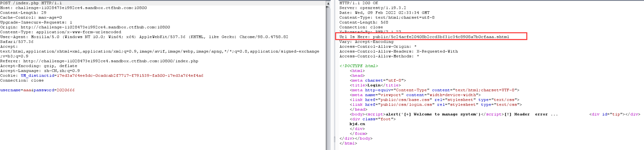This screenshot has height=150, width=644.
Task: Click the request pane scroll-up arrow
Action: coord(328,4)
